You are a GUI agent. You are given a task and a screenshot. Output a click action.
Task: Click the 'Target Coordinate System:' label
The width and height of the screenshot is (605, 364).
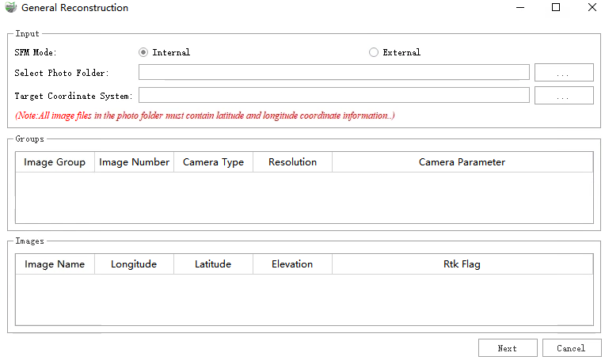click(74, 96)
